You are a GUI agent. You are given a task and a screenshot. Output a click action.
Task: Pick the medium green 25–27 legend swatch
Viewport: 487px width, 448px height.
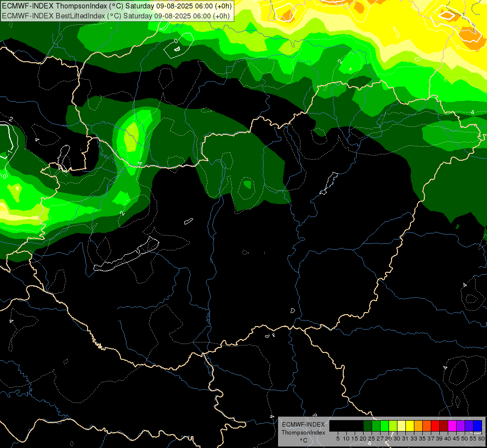pyautogui.click(x=376, y=426)
